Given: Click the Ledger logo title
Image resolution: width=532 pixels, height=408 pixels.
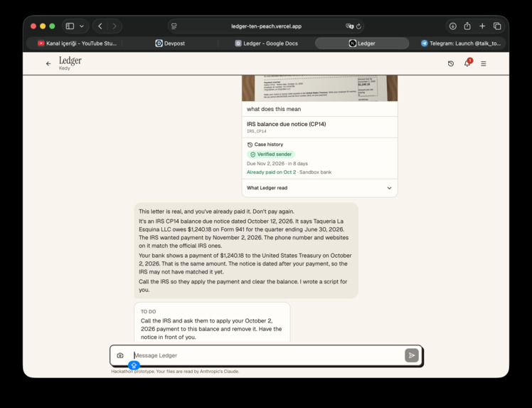Looking at the screenshot, I should click(x=70, y=61).
